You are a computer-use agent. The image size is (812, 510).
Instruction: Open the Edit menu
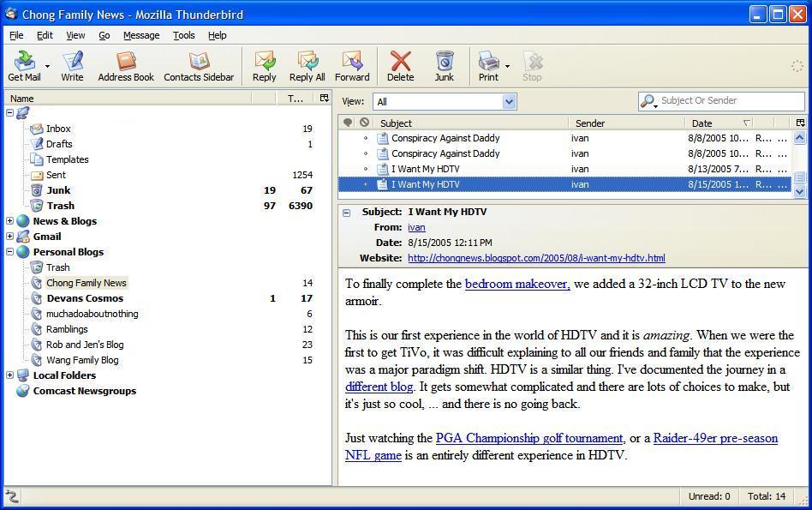[45, 35]
